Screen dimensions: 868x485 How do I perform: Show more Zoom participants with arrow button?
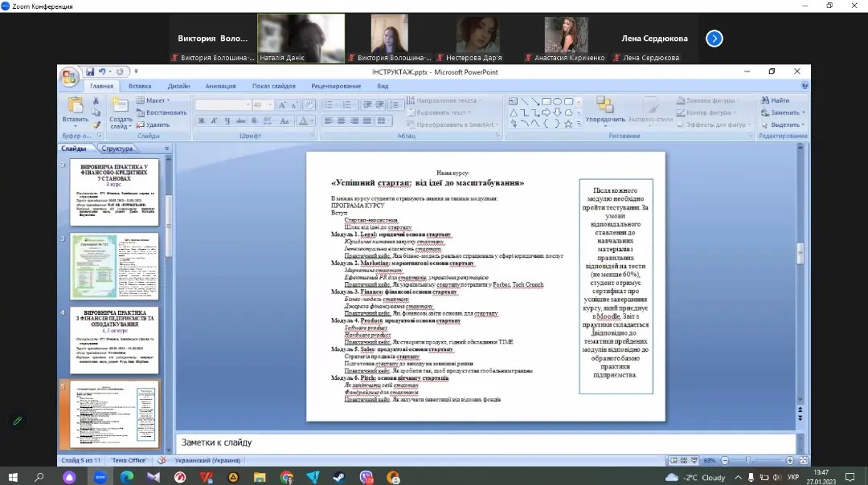(714, 38)
